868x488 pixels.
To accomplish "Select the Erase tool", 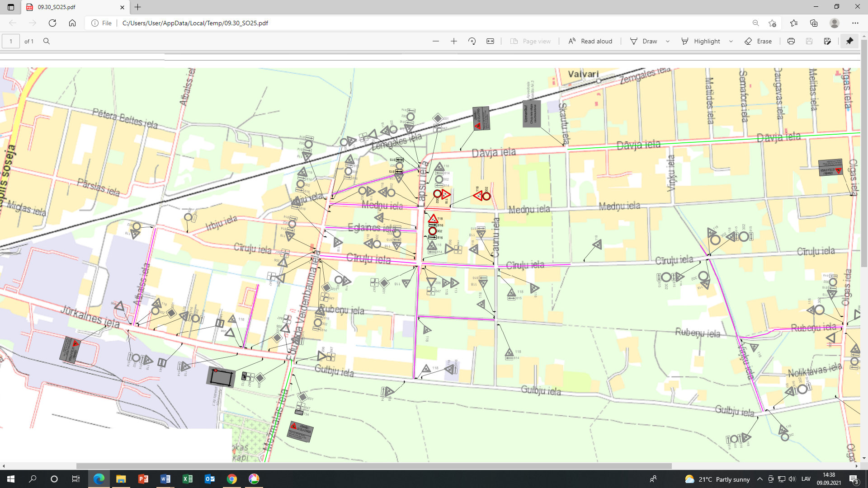I will click(x=758, y=41).
